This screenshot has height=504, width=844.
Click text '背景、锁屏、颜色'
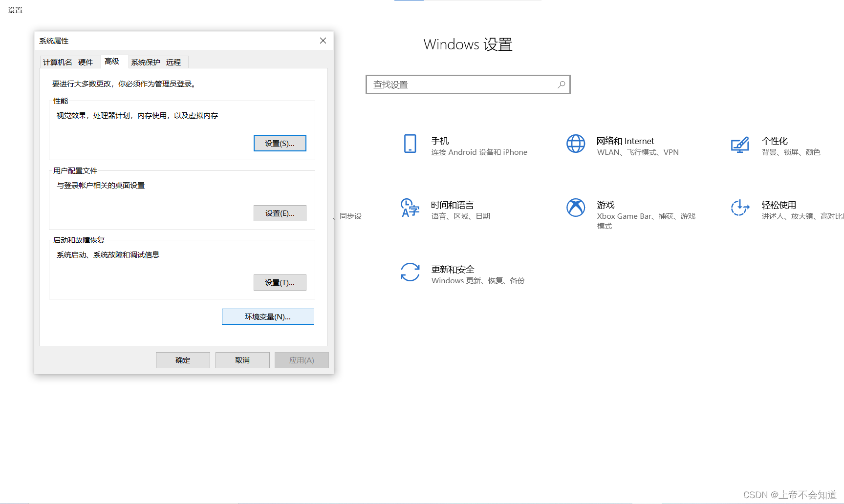click(791, 152)
